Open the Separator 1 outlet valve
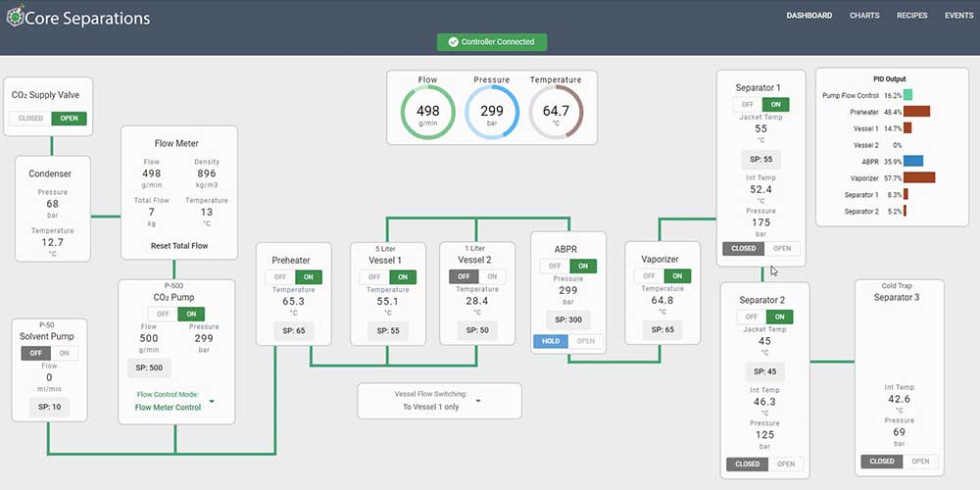The image size is (980, 490). point(782,248)
